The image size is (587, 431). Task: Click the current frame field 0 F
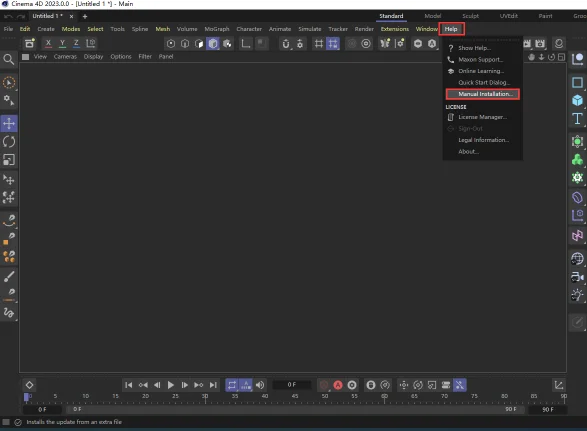292,385
